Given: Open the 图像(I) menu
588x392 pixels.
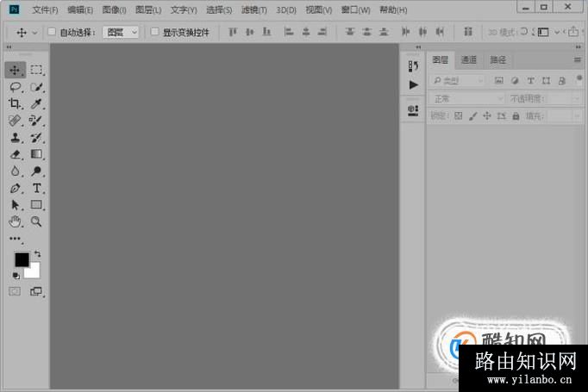Looking at the screenshot, I should 115,10.
